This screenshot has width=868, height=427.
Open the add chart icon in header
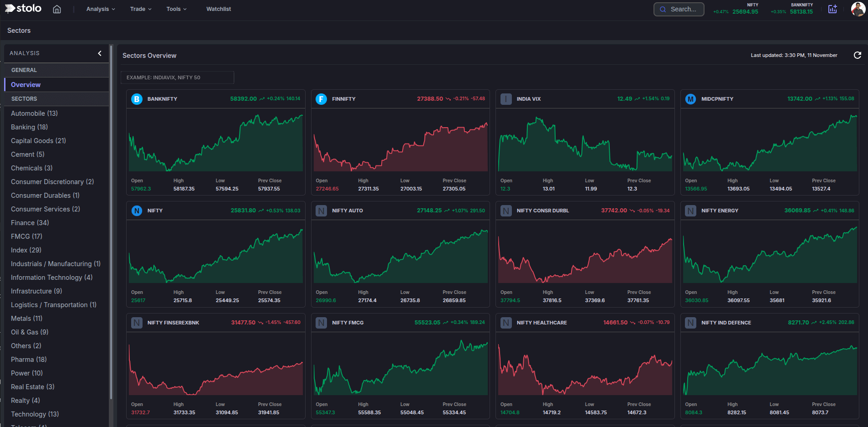coord(832,9)
